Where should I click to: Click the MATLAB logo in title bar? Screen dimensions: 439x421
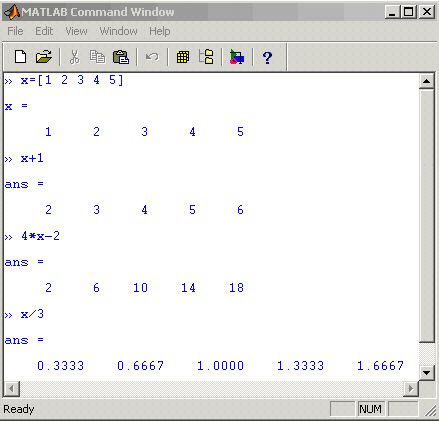click(x=12, y=12)
